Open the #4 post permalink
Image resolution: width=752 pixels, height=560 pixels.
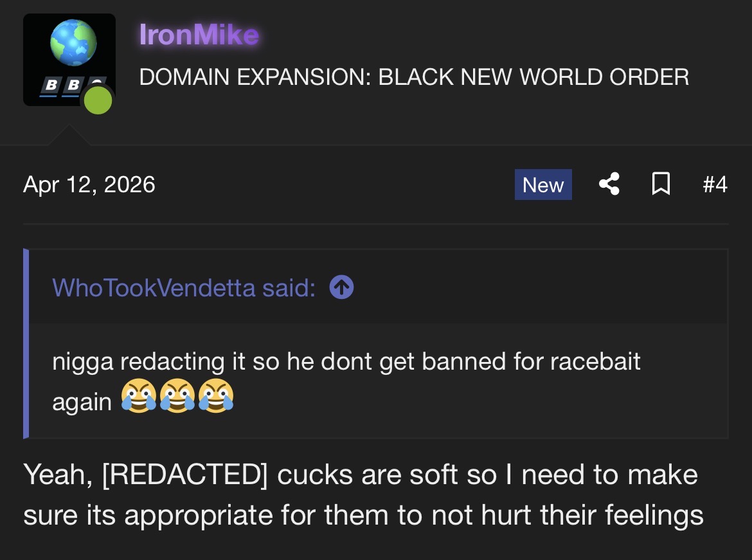coord(715,185)
